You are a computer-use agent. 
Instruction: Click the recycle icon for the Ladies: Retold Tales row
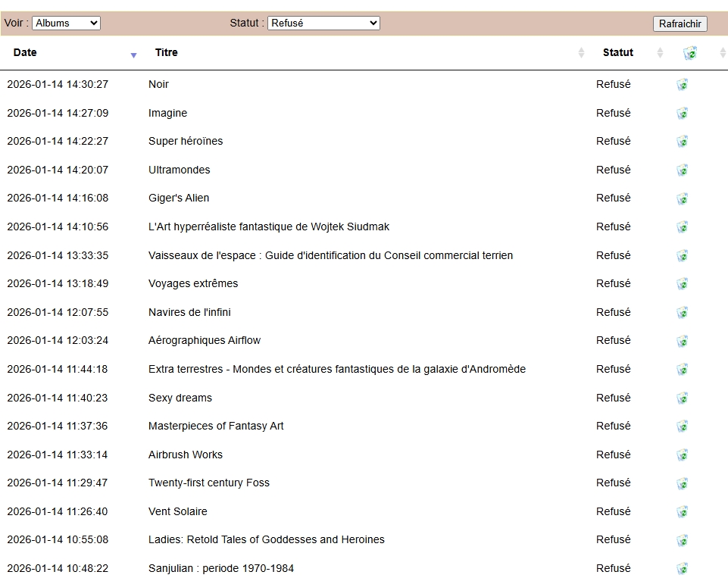[682, 540]
